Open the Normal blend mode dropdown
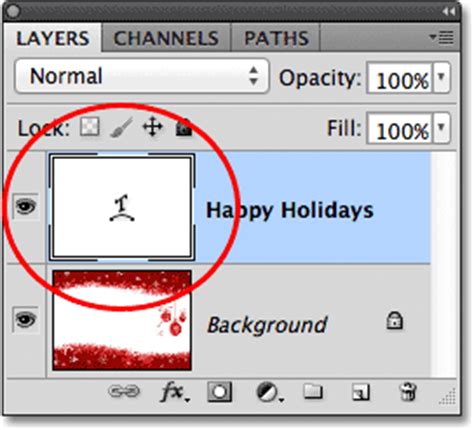The image size is (474, 430). (142, 76)
